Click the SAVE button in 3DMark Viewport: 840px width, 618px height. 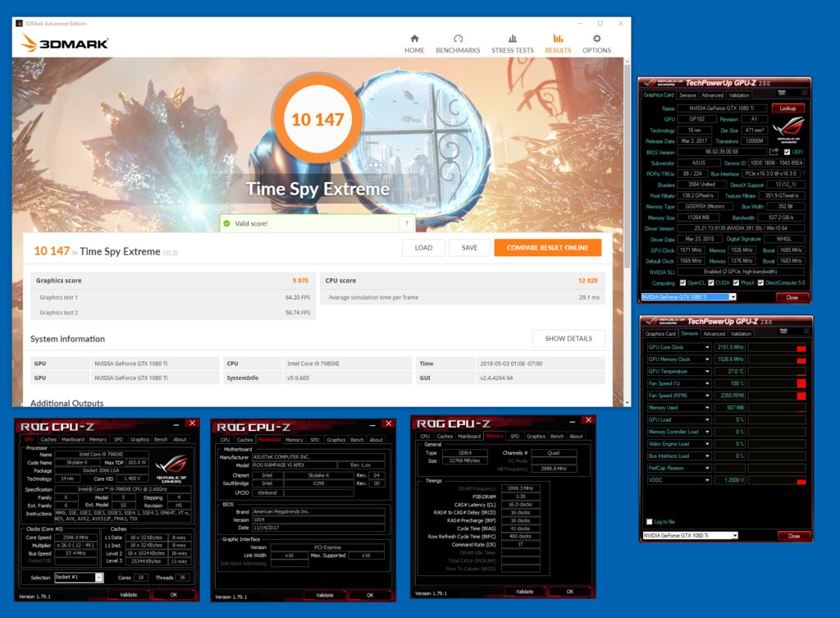coord(469,248)
